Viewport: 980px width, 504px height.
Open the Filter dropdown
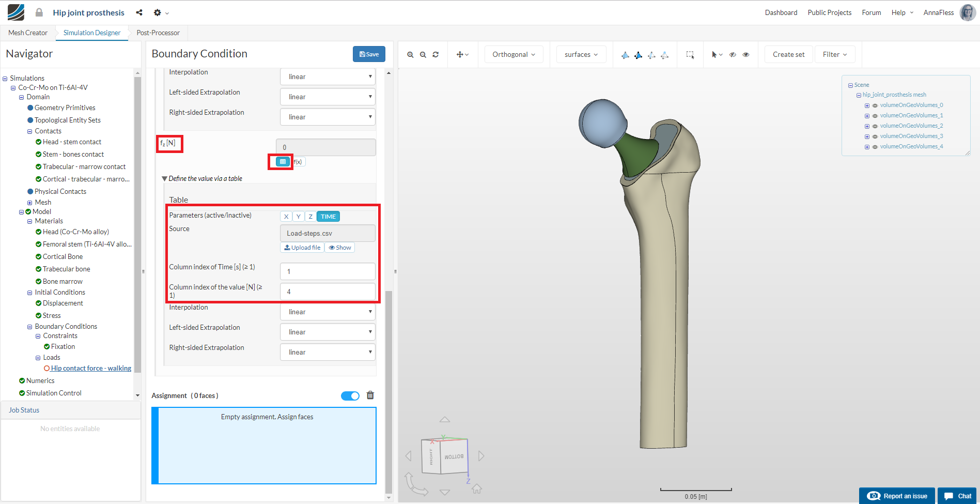[x=835, y=54]
